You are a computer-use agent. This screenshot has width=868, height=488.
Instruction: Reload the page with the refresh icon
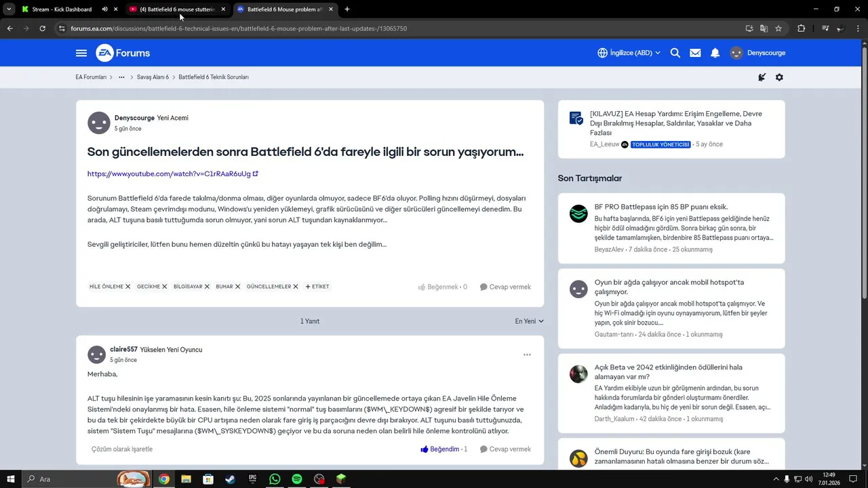(42, 28)
